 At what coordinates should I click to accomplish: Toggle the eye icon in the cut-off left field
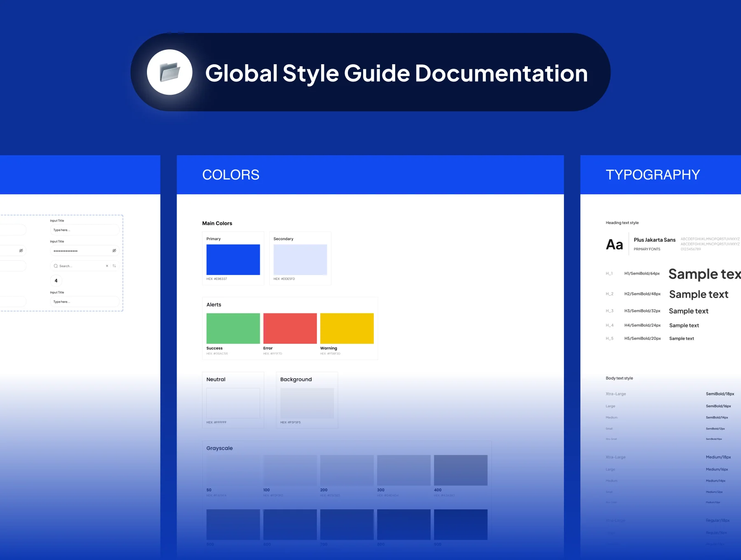(x=21, y=250)
